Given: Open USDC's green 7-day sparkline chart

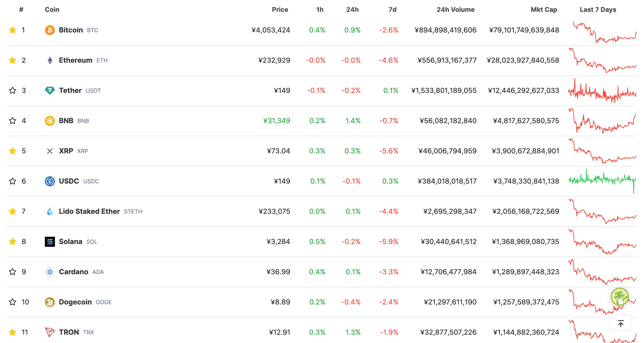Looking at the screenshot, I should pyautogui.click(x=602, y=181).
